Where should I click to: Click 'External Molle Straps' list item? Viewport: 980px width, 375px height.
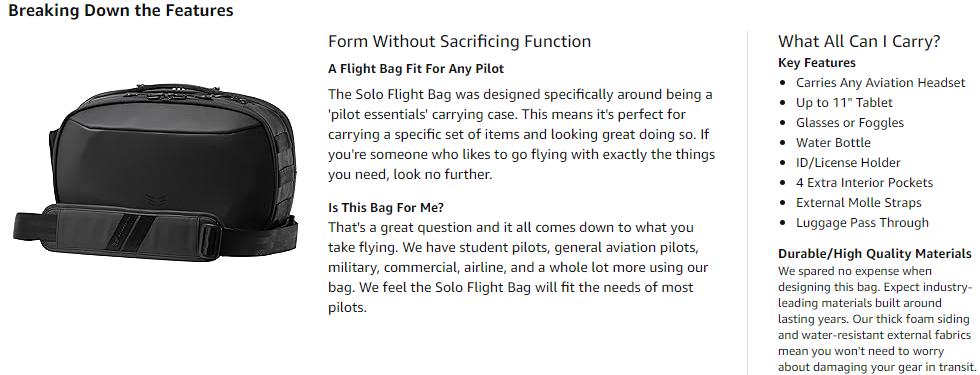point(858,202)
